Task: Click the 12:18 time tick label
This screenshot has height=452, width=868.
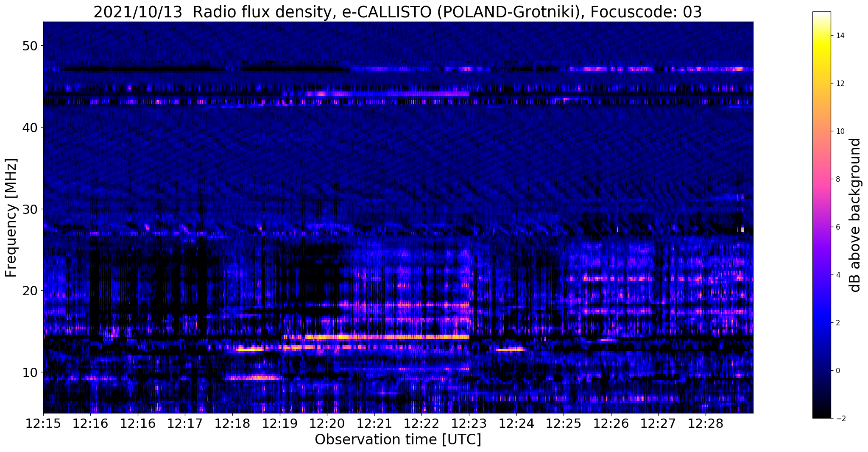Action: click(232, 424)
